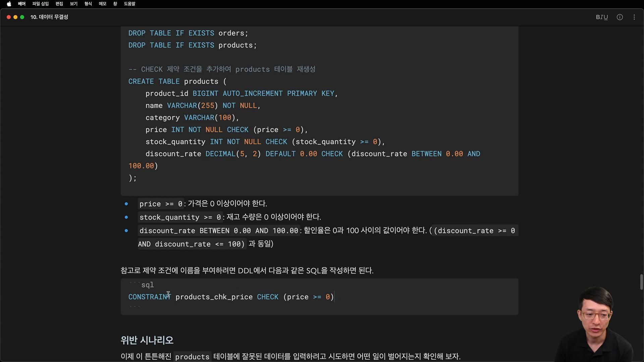The width and height of the screenshot is (644, 362).
Task: Click the CHECK 제약 조건 comment line
Action: [222, 69]
